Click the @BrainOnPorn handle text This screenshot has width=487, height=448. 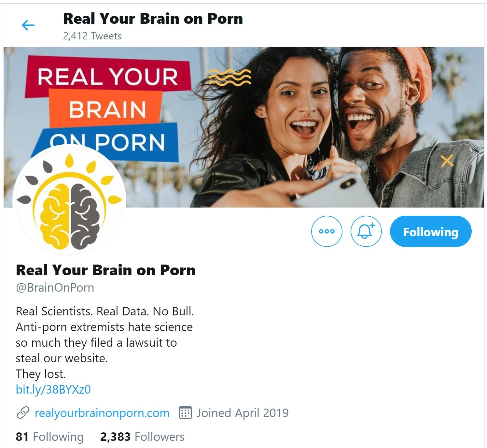[x=55, y=288]
